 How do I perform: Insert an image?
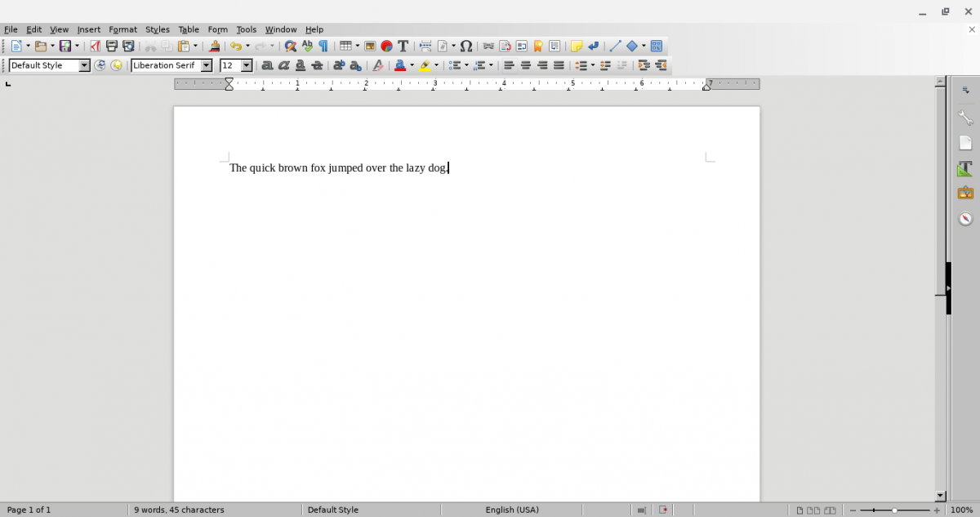pos(370,47)
